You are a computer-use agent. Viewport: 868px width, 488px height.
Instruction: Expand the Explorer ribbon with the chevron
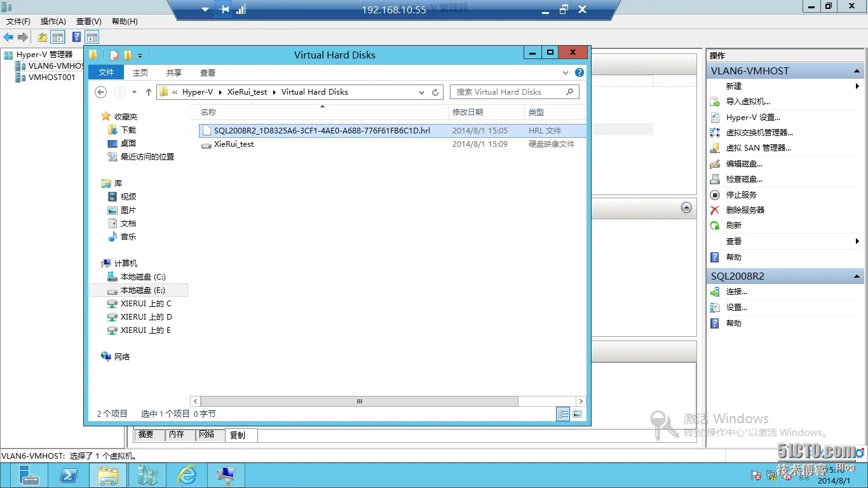(x=566, y=72)
